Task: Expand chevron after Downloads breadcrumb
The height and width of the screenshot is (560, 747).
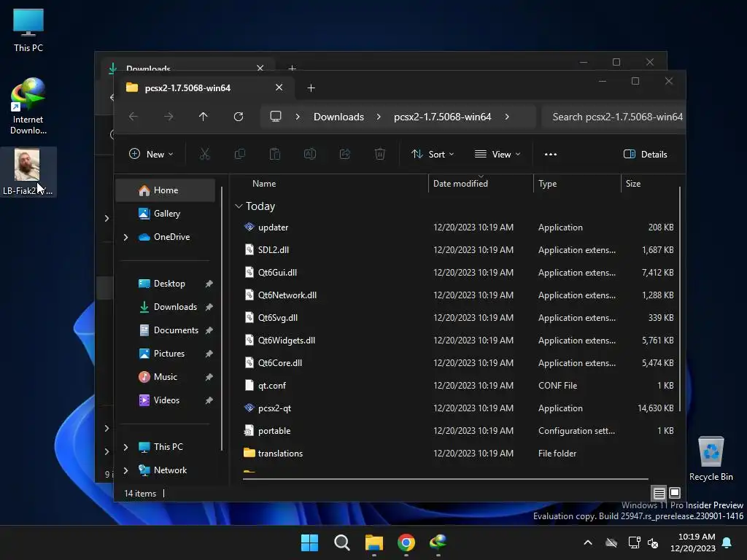Action: 379,117
